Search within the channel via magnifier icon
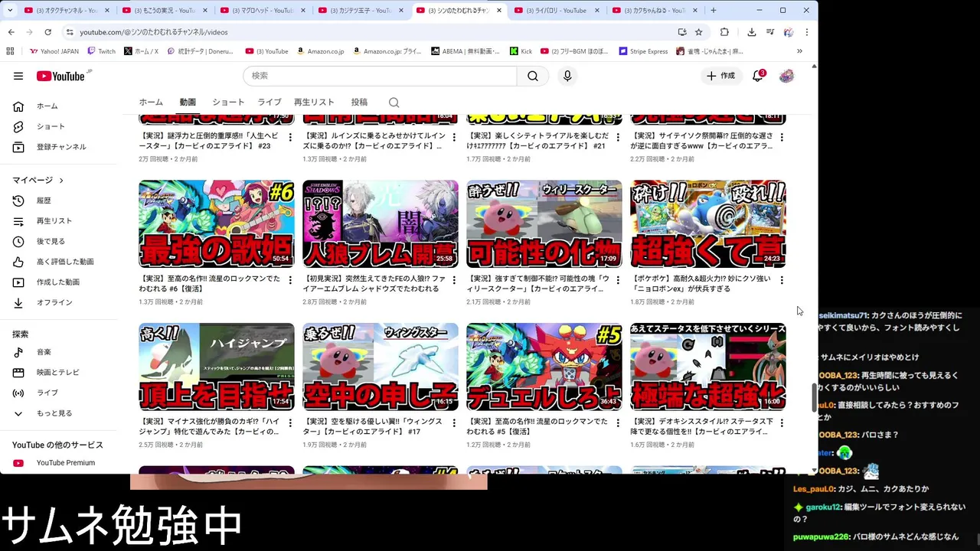The height and width of the screenshot is (551, 980). (x=394, y=103)
